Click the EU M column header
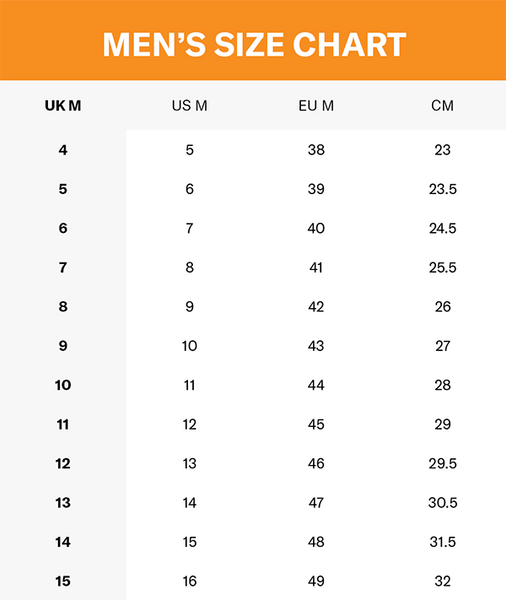 point(316,106)
